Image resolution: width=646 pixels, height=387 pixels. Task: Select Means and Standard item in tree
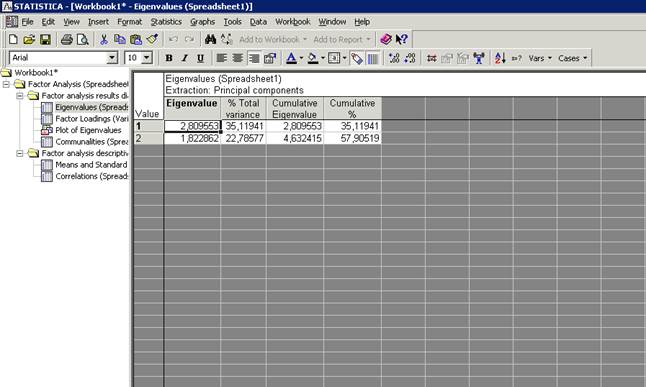point(91,165)
